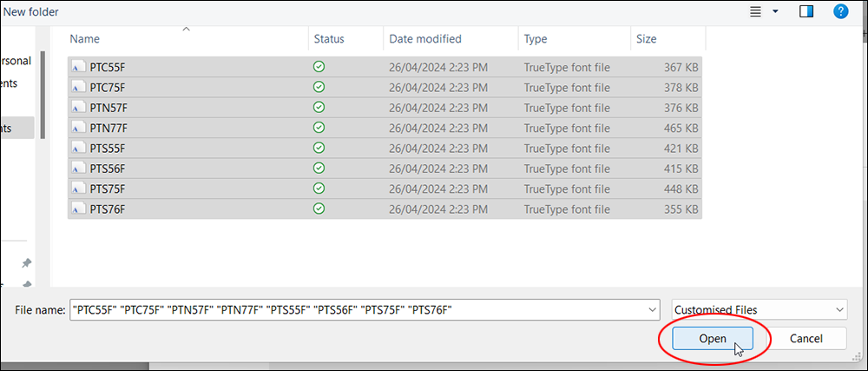Click the upper pin icon in navigation pane
868x371 pixels.
27,263
